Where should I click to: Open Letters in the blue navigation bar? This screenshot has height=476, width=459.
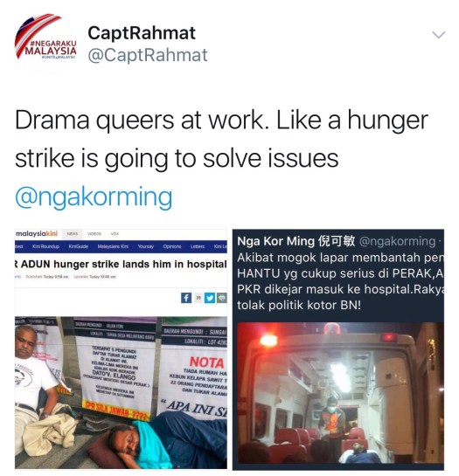pos(198,246)
